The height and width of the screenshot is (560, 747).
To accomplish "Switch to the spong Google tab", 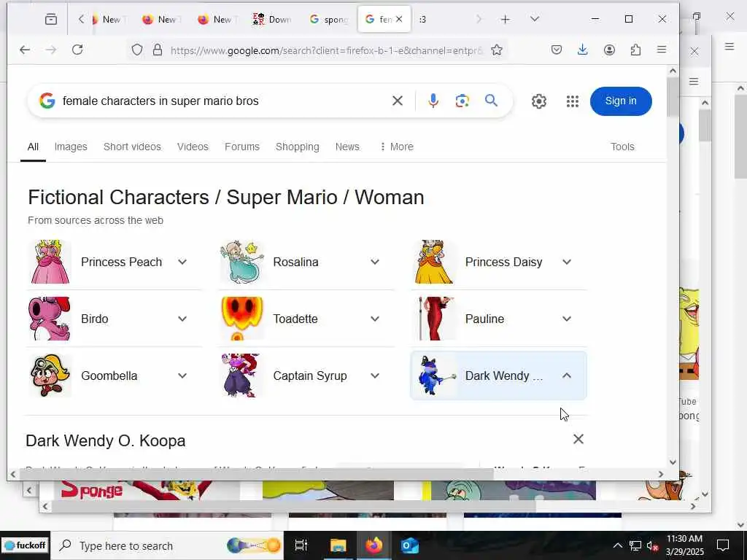I will tap(329, 19).
